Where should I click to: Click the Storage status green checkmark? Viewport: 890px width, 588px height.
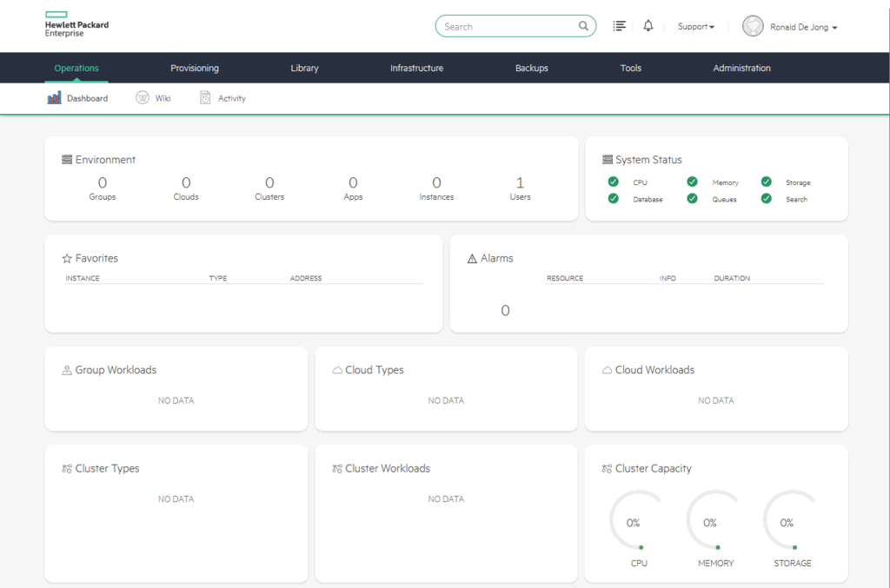pos(766,182)
